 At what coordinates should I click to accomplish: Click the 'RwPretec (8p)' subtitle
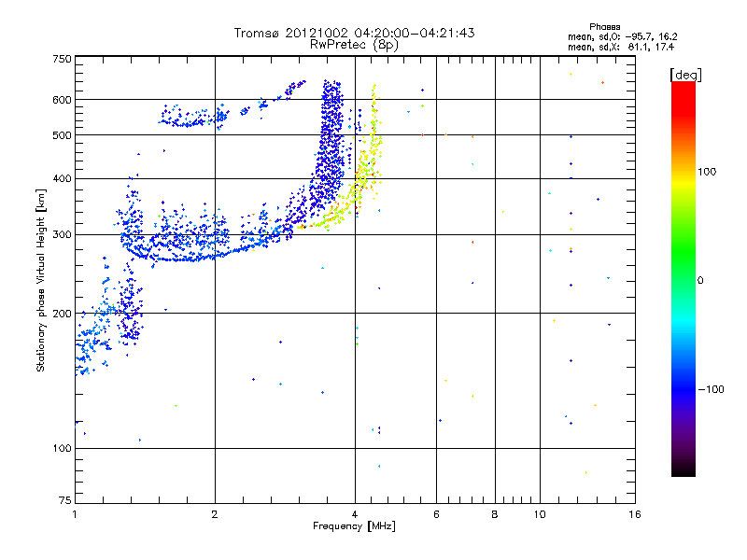click(x=354, y=45)
